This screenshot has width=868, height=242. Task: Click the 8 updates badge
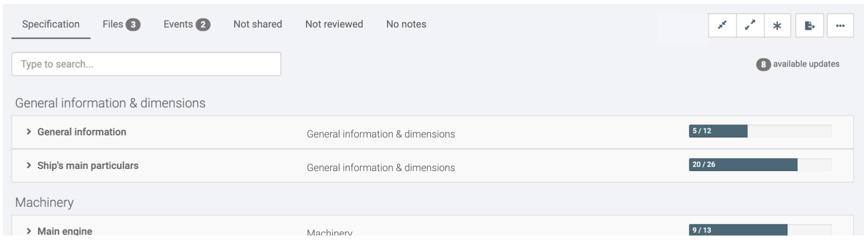pos(763,64)
